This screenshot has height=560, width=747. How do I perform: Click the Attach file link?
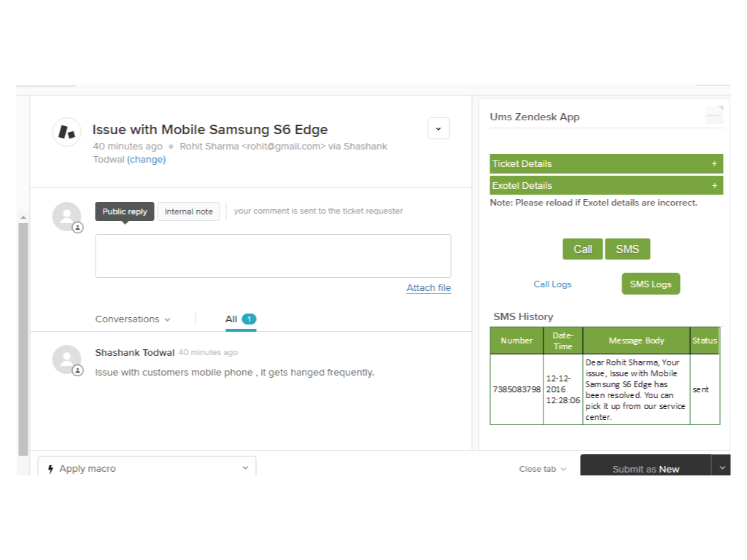click(x=428, y=288)
